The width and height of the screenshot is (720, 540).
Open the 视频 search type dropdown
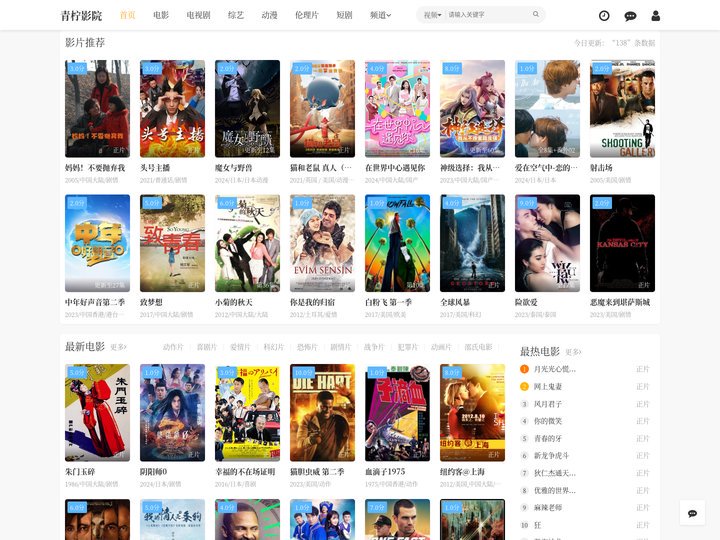click(x=433, y=15)
